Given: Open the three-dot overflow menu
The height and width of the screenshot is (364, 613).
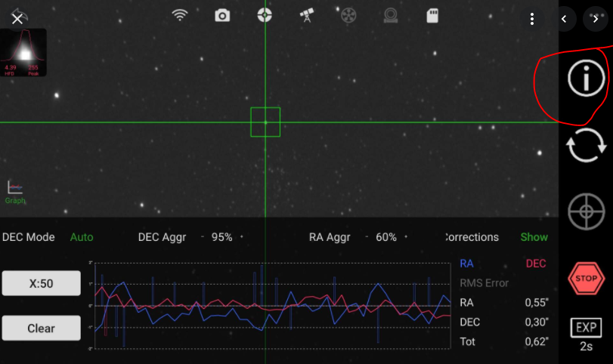Looking at the screenshot, I should click(532, 19).
